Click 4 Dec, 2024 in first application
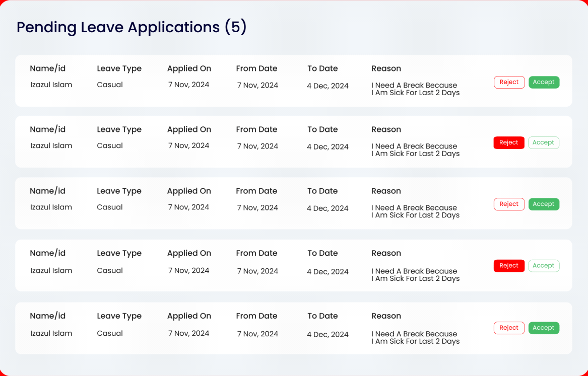Image resolution: width=588 pixels, height=376 pixels. (x=328, y=86)
